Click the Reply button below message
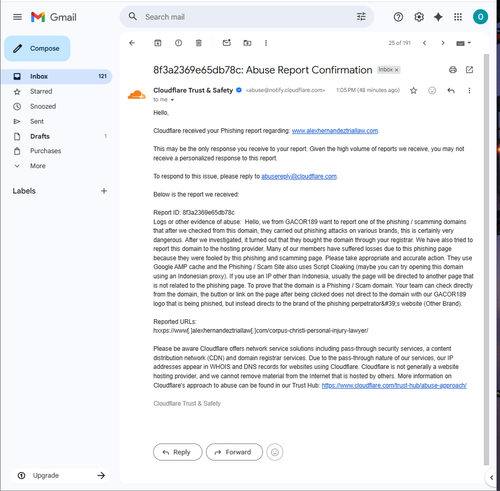This screenshot has width=500, height=491. (178, 452)
